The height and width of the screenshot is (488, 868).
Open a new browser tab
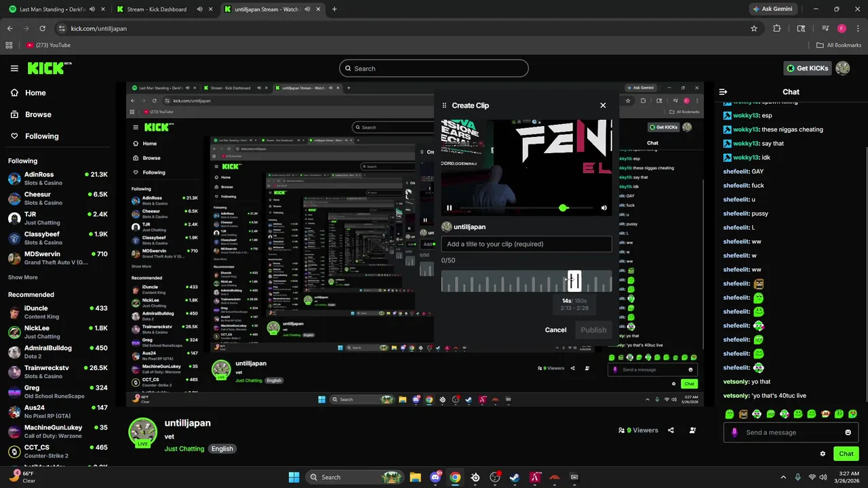334,9
